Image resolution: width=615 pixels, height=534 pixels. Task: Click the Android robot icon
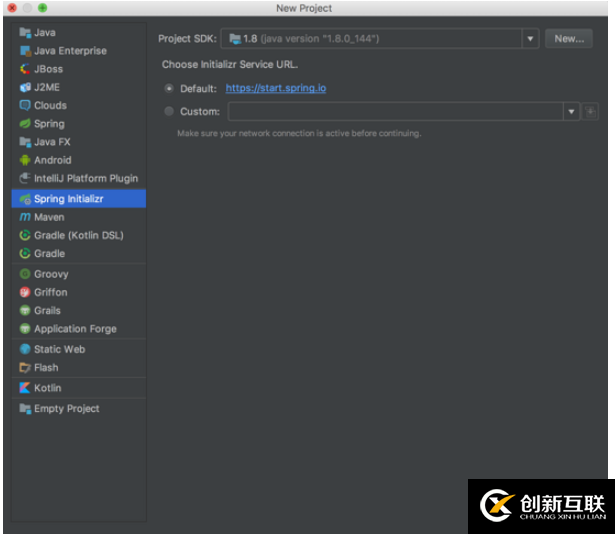click(x=25, y=160)
